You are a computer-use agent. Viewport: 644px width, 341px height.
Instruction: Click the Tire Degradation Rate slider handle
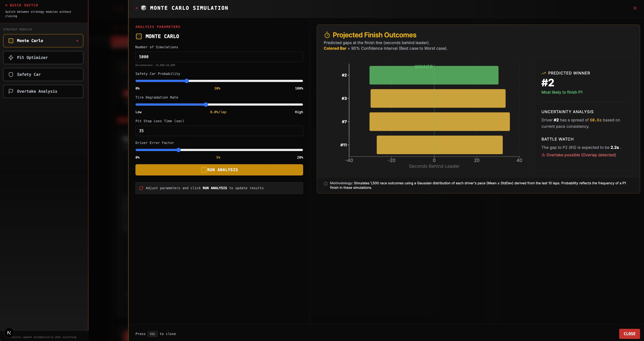click(x=206, y=105)
